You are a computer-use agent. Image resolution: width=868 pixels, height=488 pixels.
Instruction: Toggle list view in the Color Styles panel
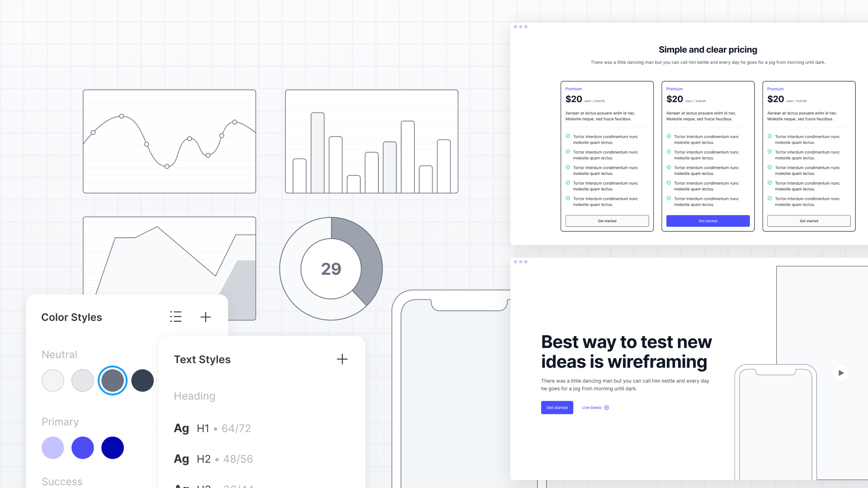176,317
